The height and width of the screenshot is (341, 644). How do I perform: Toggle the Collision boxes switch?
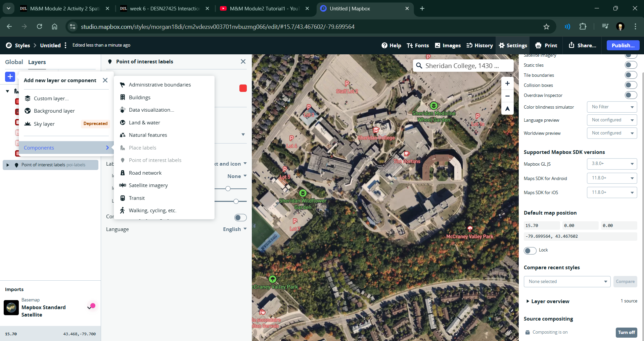point(631,85)
